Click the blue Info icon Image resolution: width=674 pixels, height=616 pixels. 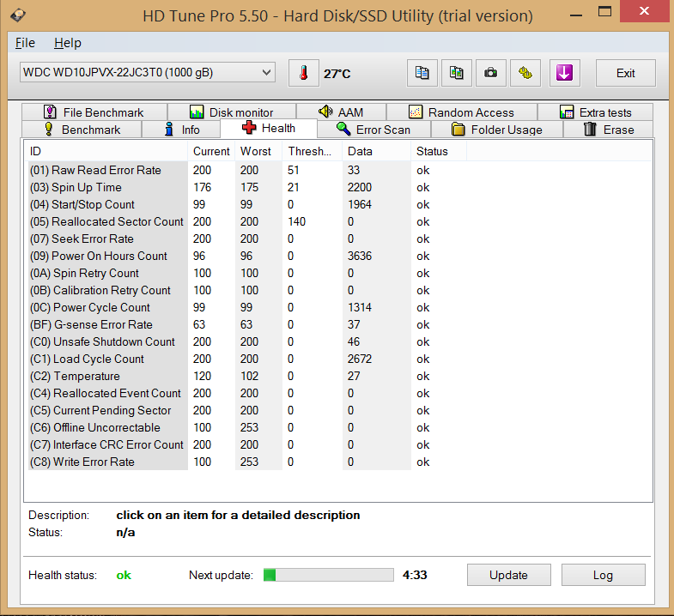[x=169, y=130]
